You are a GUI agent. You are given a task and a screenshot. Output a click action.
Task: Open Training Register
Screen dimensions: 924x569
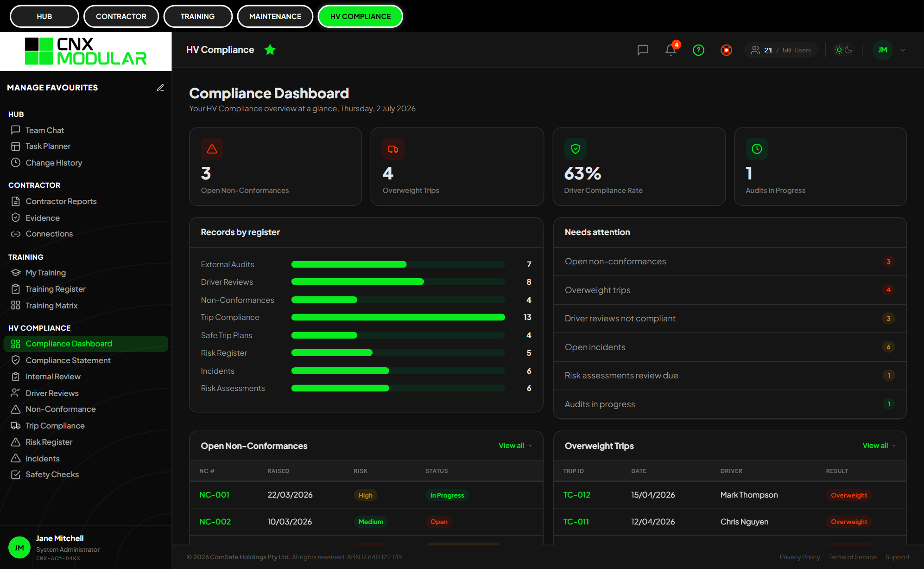86,289
